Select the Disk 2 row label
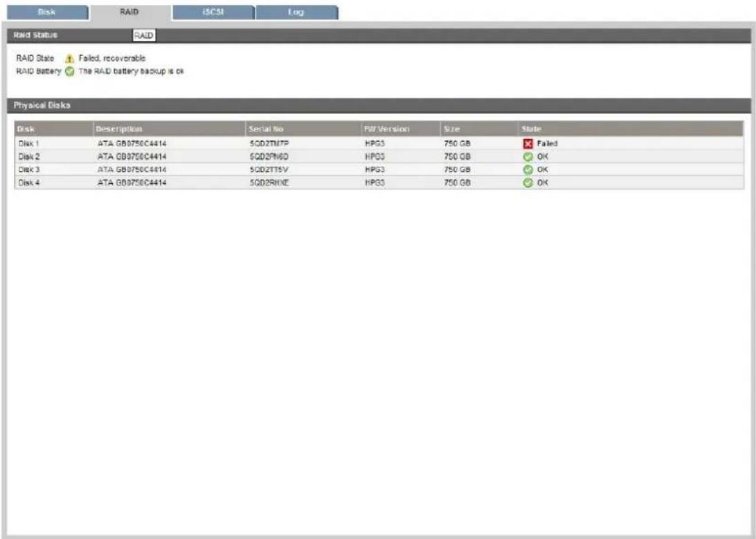This screenshot has height=539, width=756. 29,156
